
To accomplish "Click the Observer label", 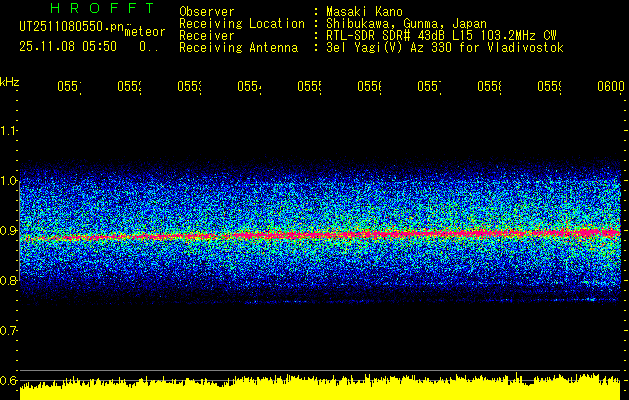I will pos(207,12).
